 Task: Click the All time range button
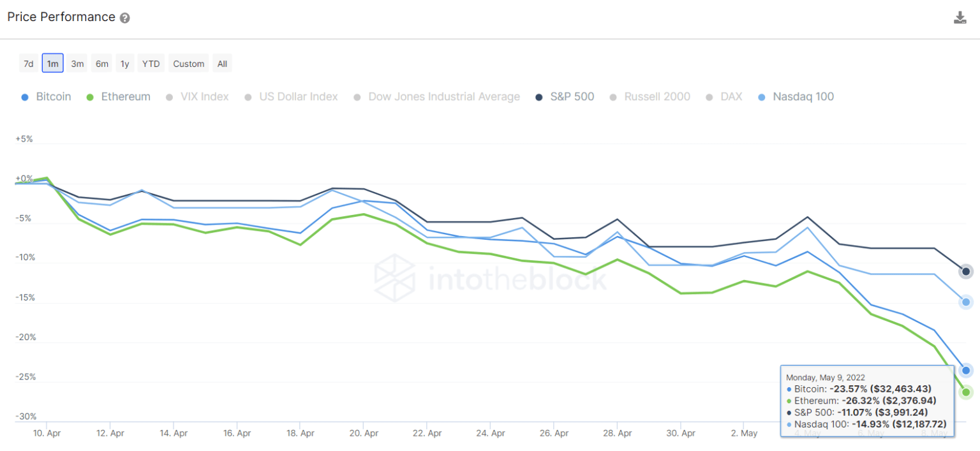[x=222, y=63]
